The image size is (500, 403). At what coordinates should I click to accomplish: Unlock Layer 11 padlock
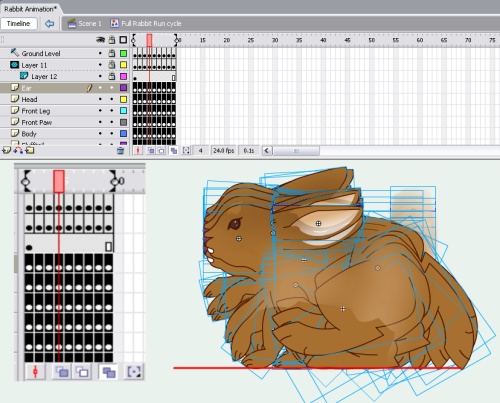(112, 65)
